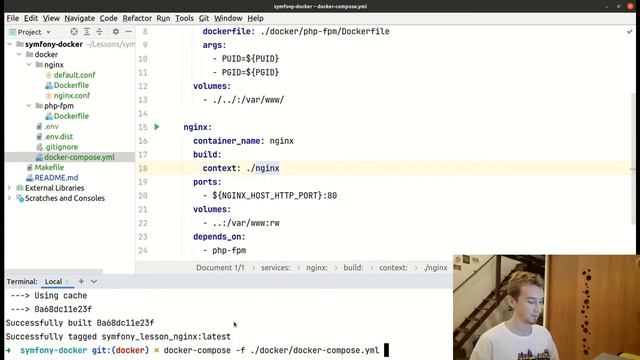Open the Git menu
This screenshot has width=640, height=360.
[x=204, y=18]
